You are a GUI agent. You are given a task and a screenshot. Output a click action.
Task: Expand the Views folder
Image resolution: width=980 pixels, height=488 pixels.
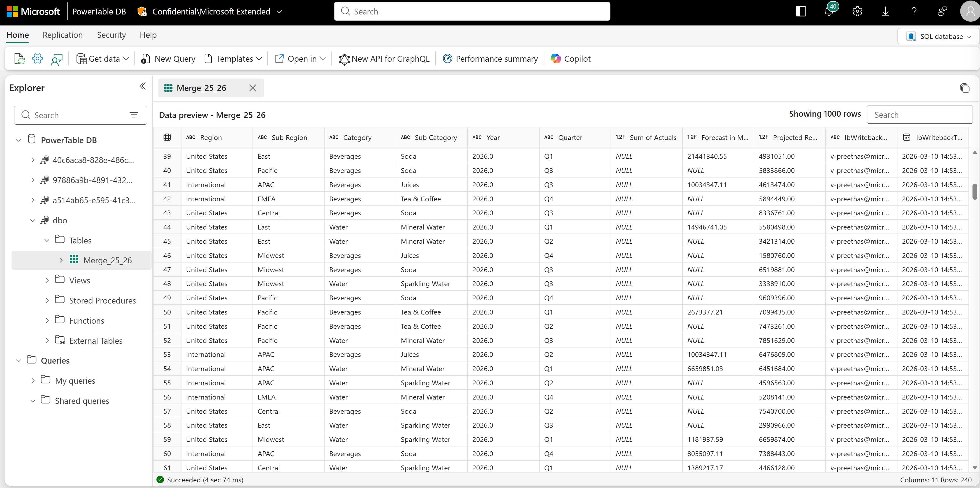click(x=47, y=280)
